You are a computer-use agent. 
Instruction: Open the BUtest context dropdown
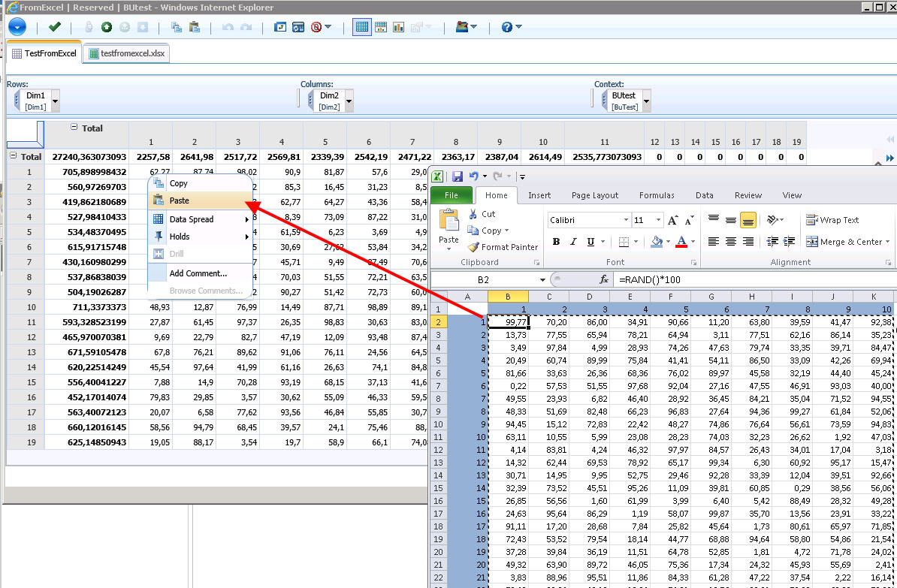pos(646,101)
